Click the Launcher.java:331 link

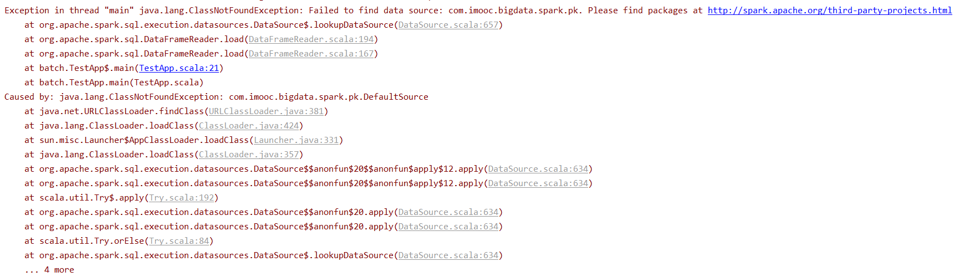click(x=296, y=140)
